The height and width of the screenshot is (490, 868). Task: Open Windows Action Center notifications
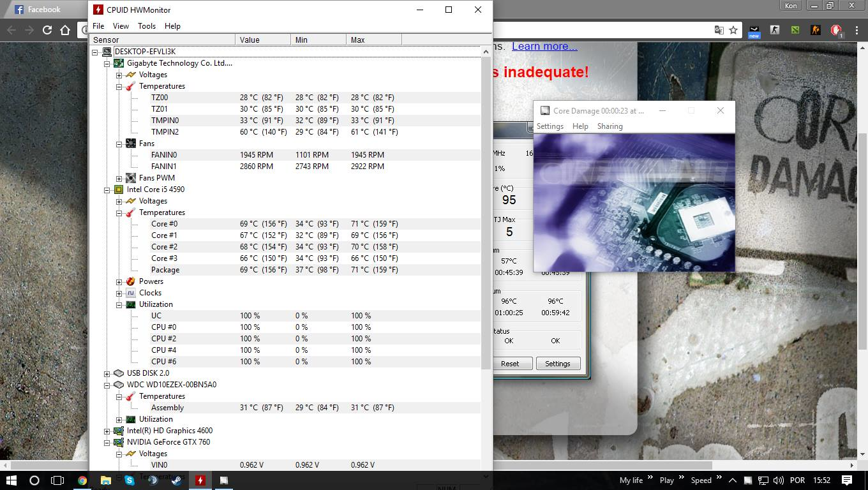847,480
